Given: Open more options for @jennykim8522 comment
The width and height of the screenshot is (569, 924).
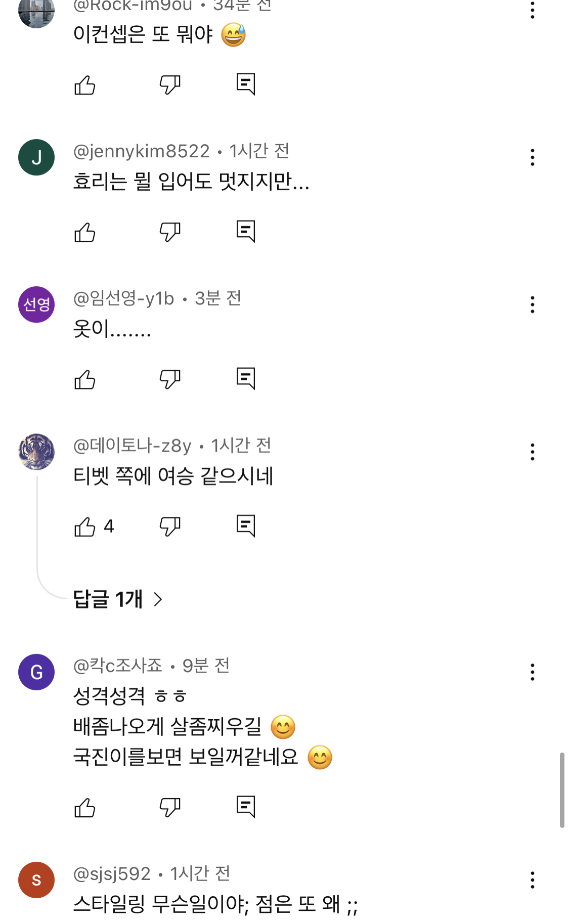Looking at the screenshot, I should pos(533,157).
